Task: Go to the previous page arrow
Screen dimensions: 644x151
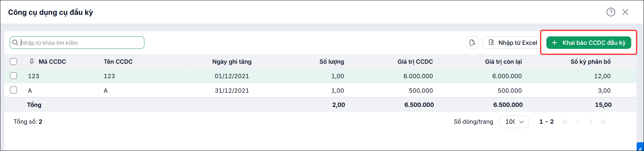Action: pyautogui.click(x=578, y=122)
